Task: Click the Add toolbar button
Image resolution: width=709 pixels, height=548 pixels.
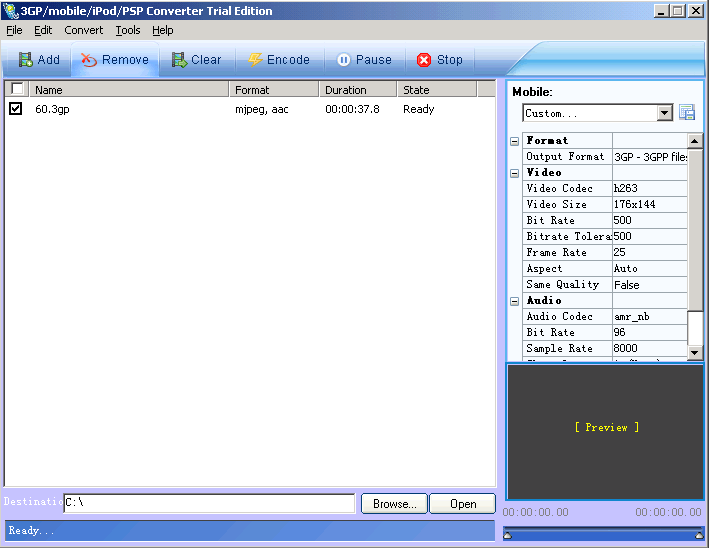Action: pyautogui.click(x=39, y=60)
